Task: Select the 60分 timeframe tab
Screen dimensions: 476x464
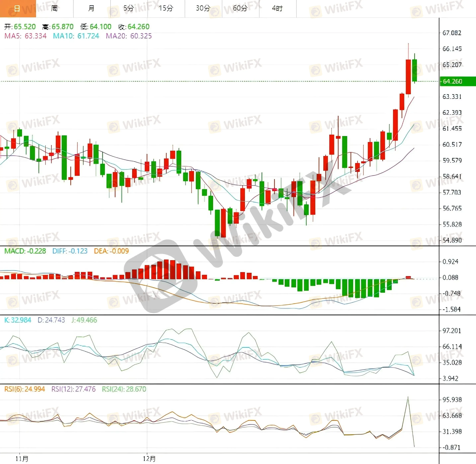Action: [240, 8]
